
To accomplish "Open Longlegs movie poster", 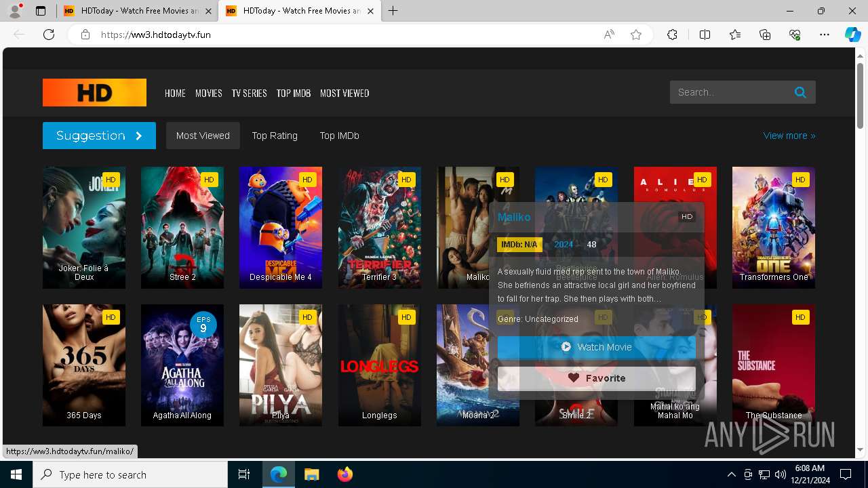I will (x=380, y=365).
